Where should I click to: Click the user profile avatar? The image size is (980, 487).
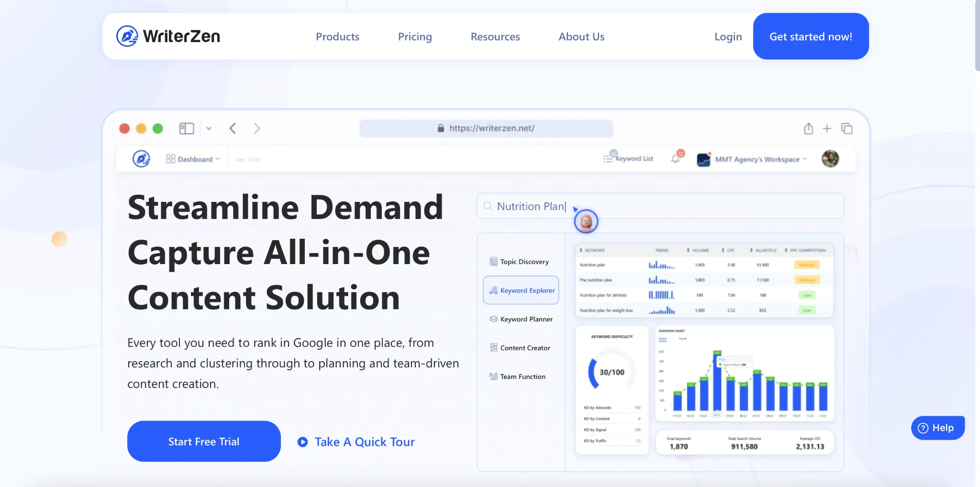[830, 159]
